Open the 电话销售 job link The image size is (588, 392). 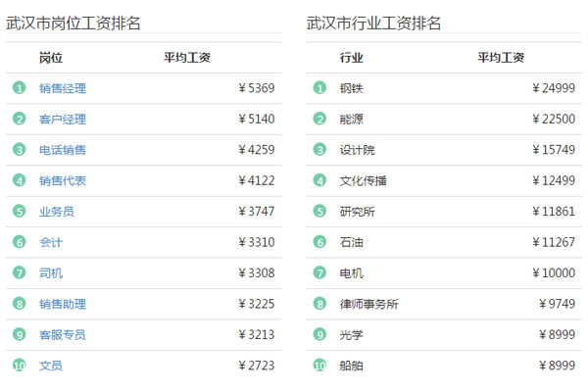coord(63,150)
